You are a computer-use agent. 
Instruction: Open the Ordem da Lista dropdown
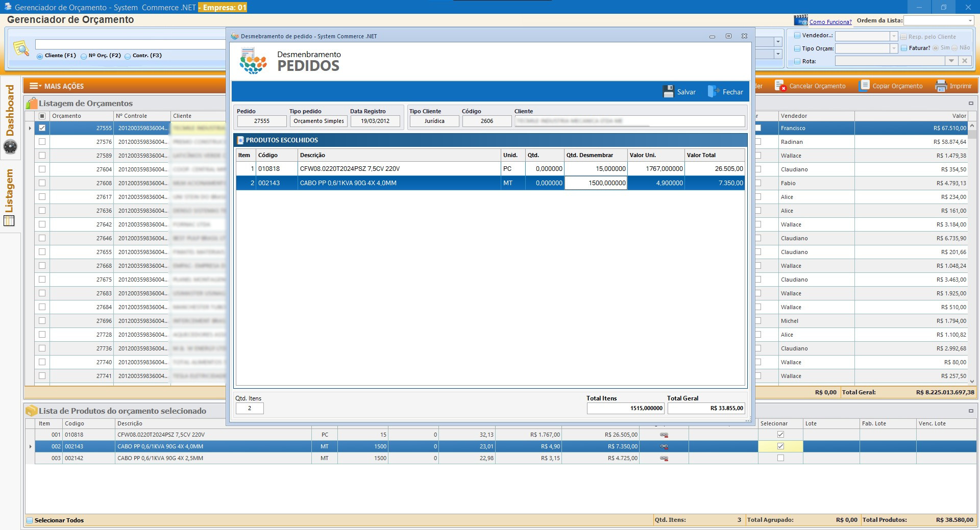970,21
